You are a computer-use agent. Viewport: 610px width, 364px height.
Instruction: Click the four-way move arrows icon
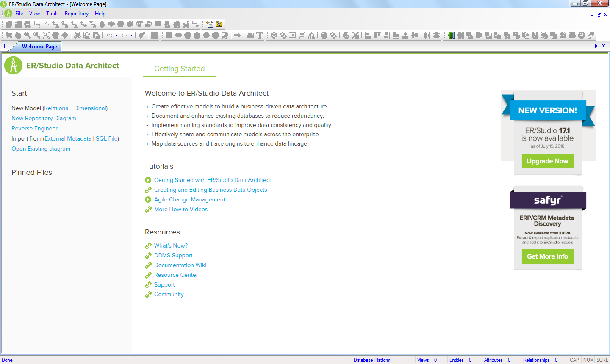point(65,35)
